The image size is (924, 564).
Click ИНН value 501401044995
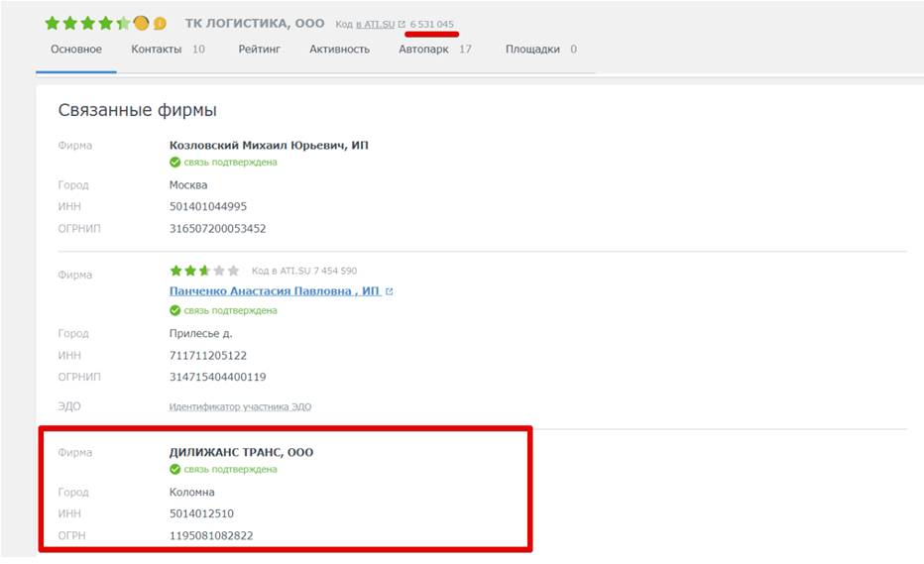click(x=208, y=207)
